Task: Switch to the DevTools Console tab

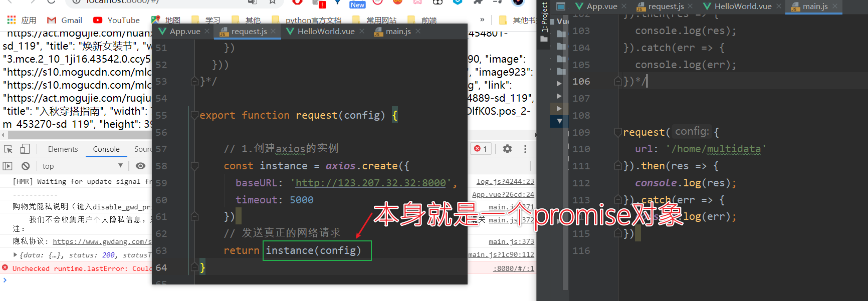Action: [106, 149]
